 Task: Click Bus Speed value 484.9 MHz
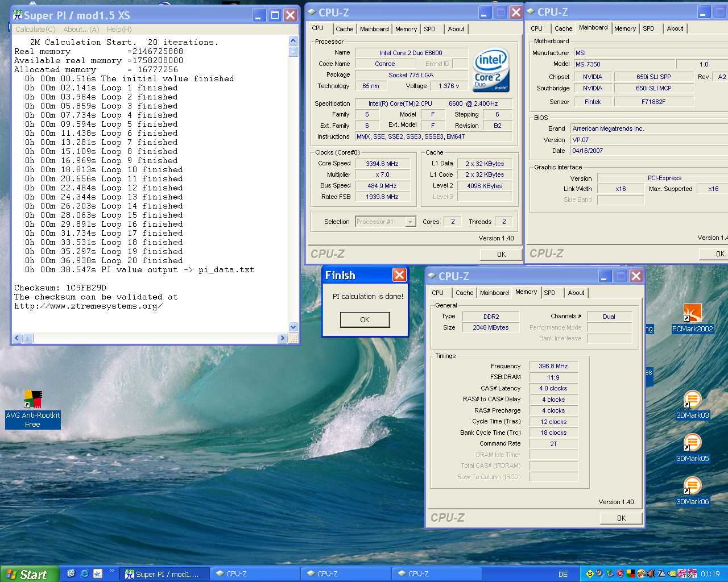[x=382, y=186]
